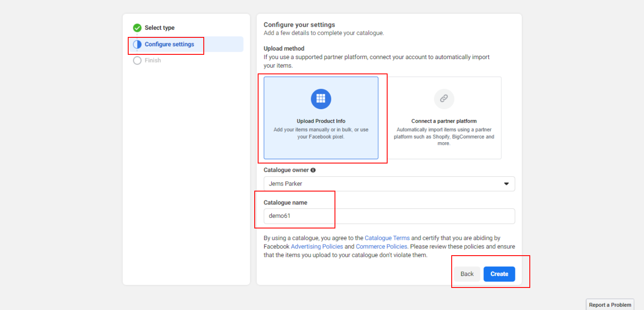
Task: Click the blue Create button
Action: (x=499, y=274)
